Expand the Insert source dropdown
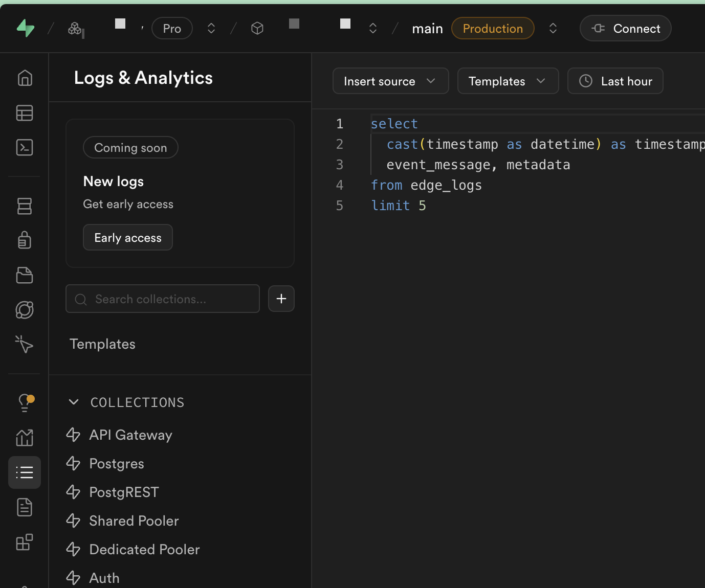 [390, 81]
